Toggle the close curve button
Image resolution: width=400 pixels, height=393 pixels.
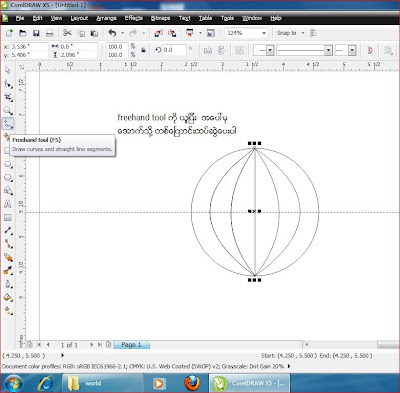point(370,50)
